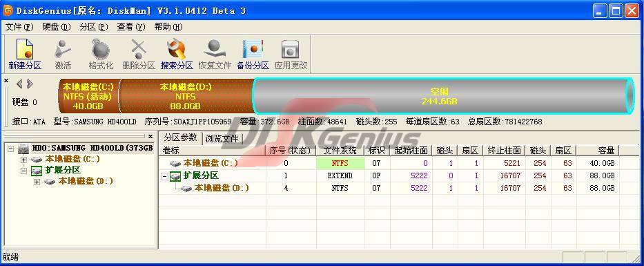Collapse 扩展分区 node in left tree

coord(24,170)
